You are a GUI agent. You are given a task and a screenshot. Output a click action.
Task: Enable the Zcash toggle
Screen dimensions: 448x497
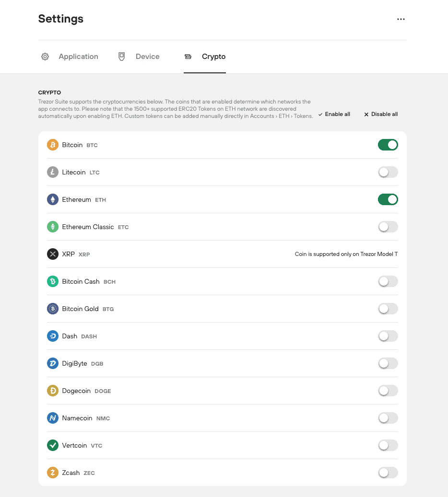pyautogui.click(x=388, y=472)
